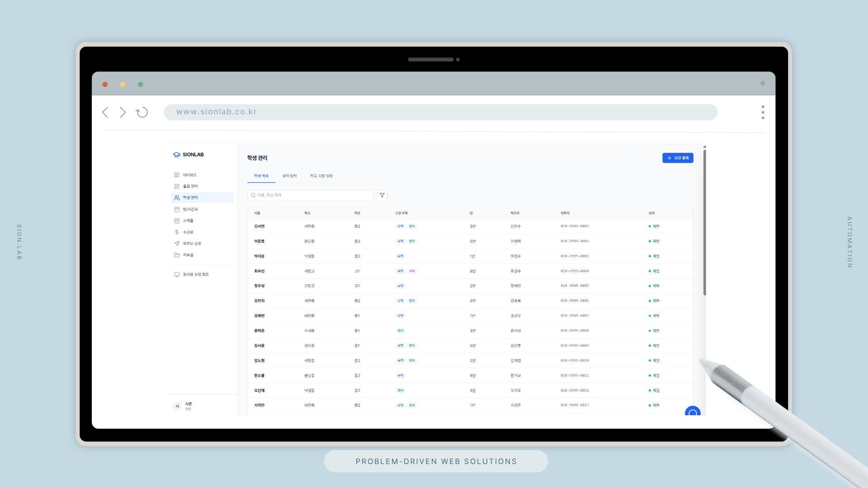
Task: Open 학부모 공유 with the paper plane icon
Action: coord(192,244)
